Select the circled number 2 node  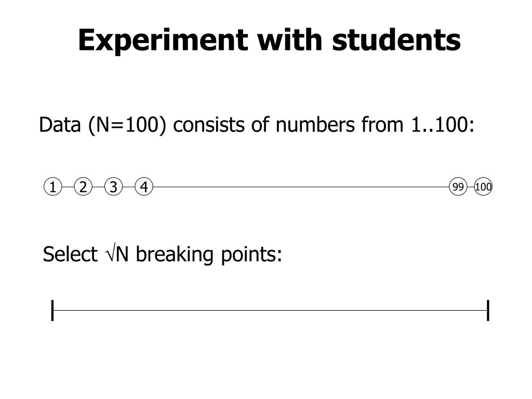click(83, 187)
